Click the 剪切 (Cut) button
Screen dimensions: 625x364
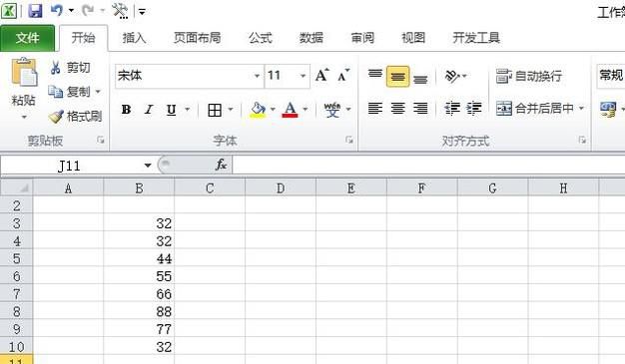[x=70, y=68]
